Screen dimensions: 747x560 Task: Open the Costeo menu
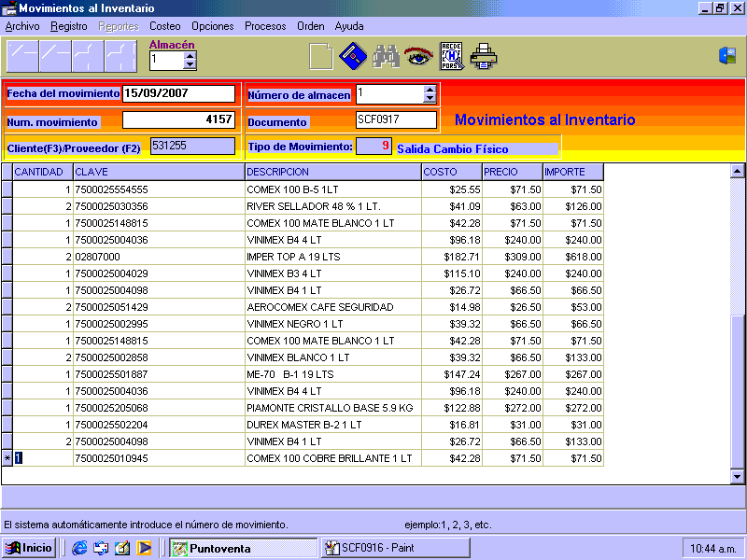tap(165, 26)
